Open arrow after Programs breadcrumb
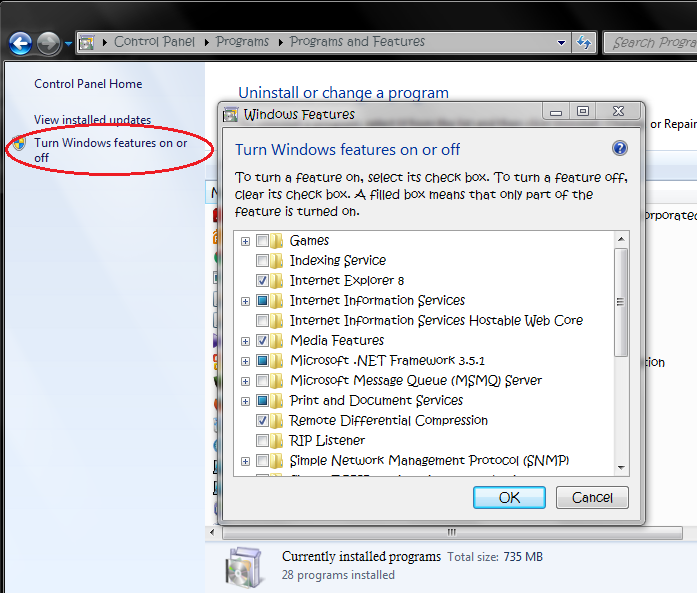The width and height of the screenshot is (697, 593). coord(280,43)
